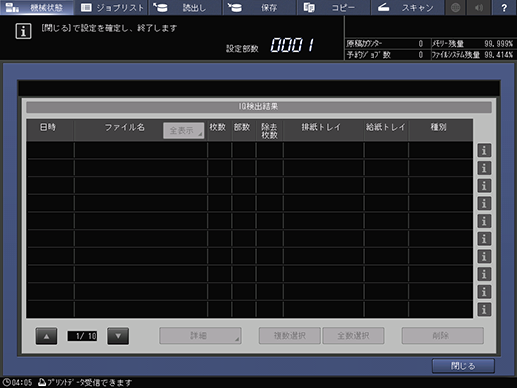The width and height of the screenshot is (517, 388).
Task: Click the 除去枚数 column header
Action: click(269, 131)
